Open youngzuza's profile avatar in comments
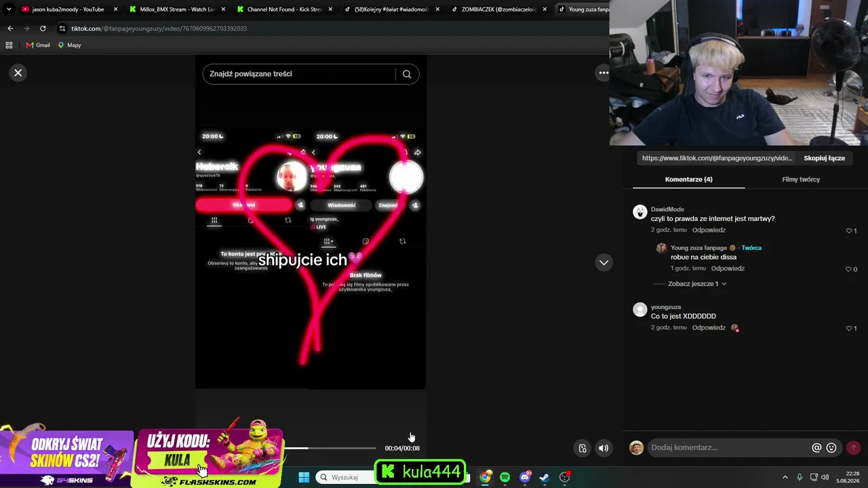Image resolution: width=868 pixels, height=488 pixels. [640, 310]
